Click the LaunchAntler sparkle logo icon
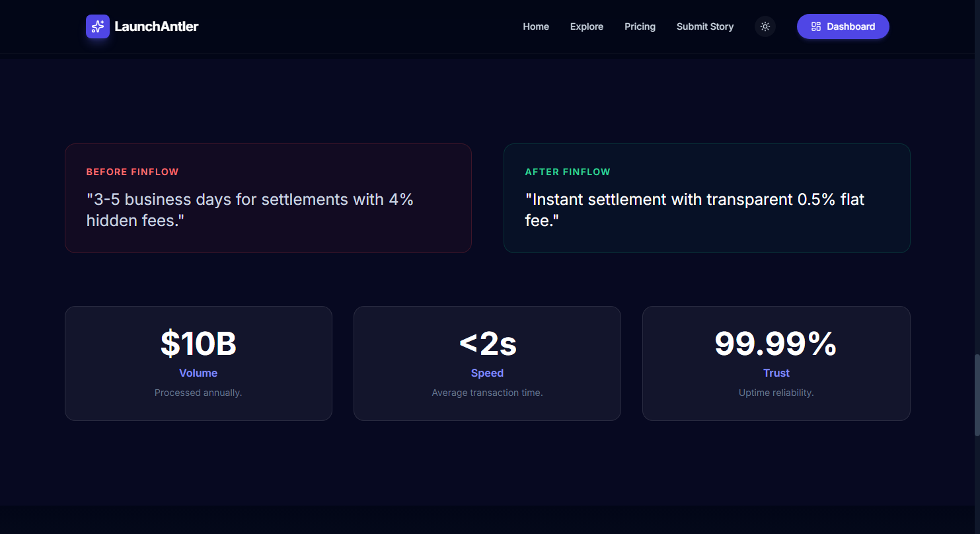The image size is (980, 534). click(98, 26)
